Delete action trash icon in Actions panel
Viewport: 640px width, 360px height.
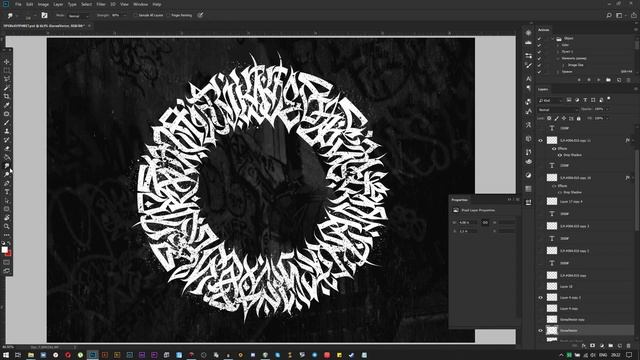[x=629, y=80]
